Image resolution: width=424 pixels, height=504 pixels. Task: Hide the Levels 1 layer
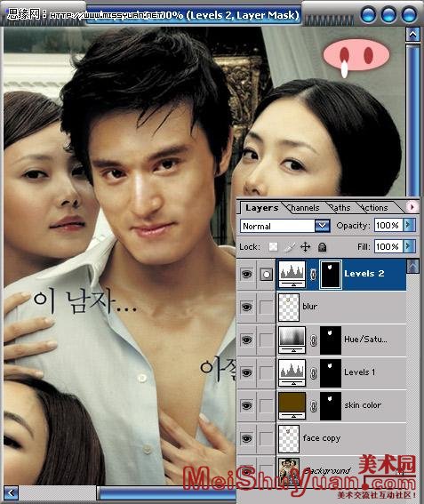pyautogui.click(x=246, y=372)
